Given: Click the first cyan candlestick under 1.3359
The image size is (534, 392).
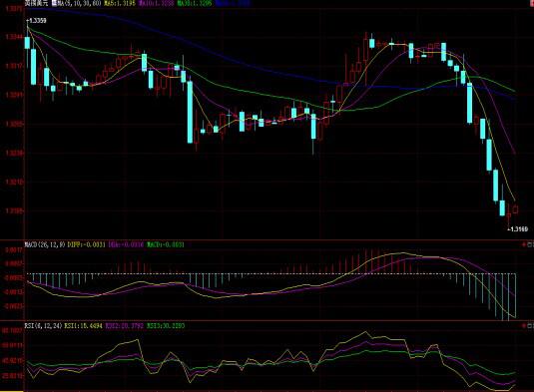Looking at the screenshot, I should [x=27, y=43].
